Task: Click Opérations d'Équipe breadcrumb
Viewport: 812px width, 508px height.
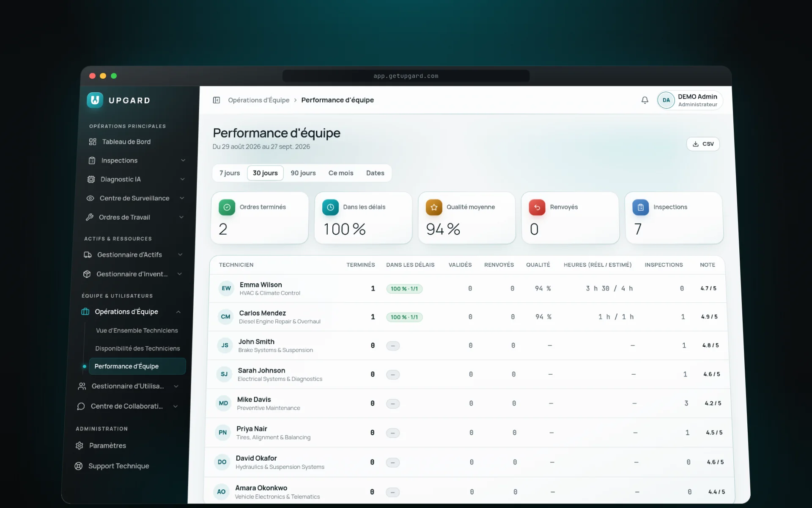Action: click(259, 100)
